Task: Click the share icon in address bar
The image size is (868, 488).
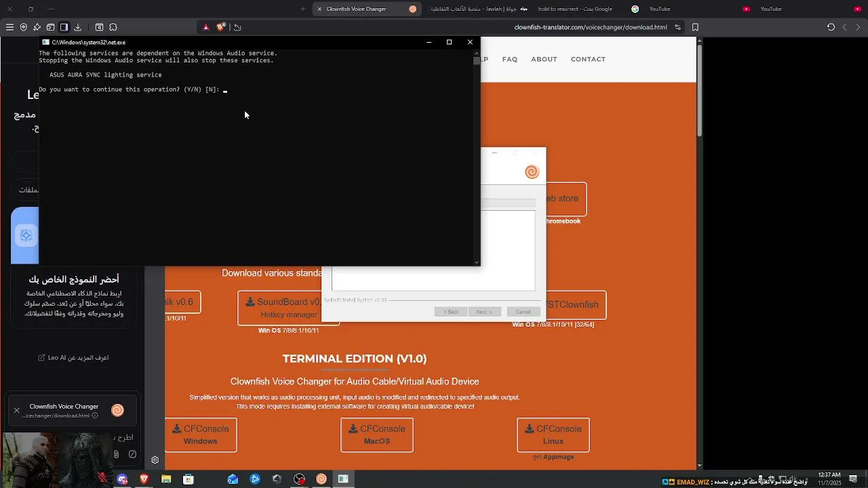Action: coord(237,27)
